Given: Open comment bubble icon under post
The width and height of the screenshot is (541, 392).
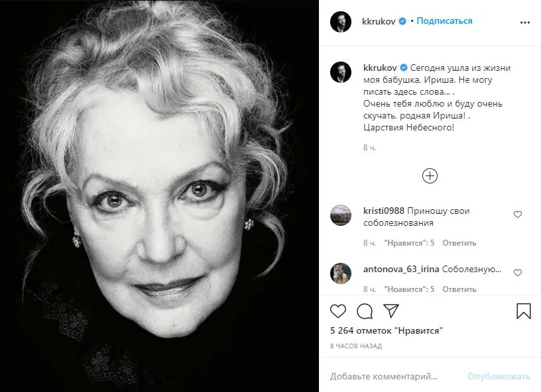Looking at the screenshot, I should [x=365, y=311].
